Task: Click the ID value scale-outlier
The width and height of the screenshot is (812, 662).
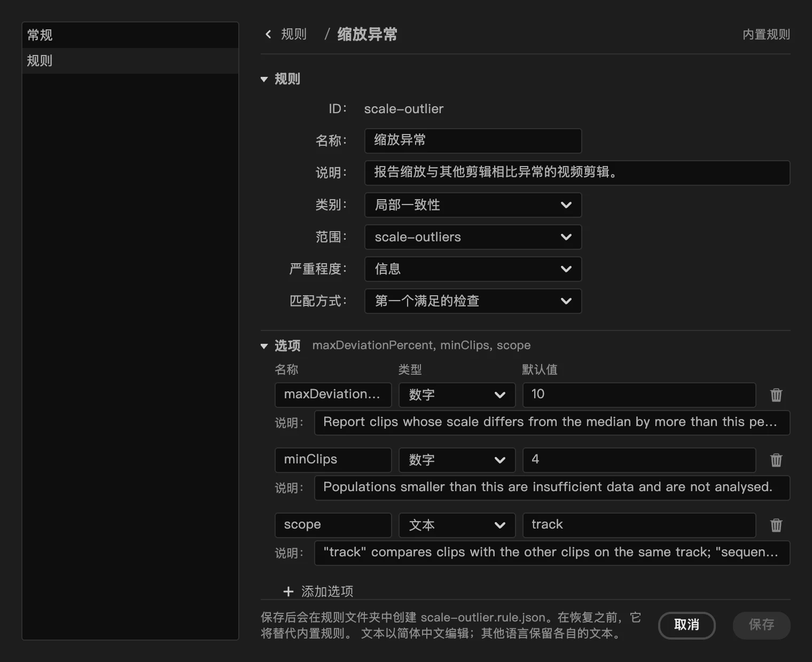Action: [x=404, y=109]
